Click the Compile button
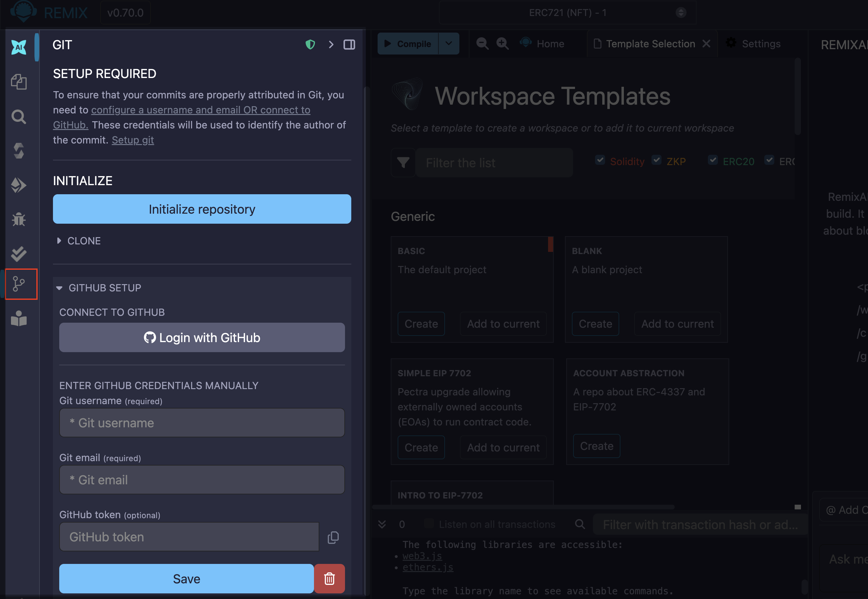868x599 pixels. point(408,44)
